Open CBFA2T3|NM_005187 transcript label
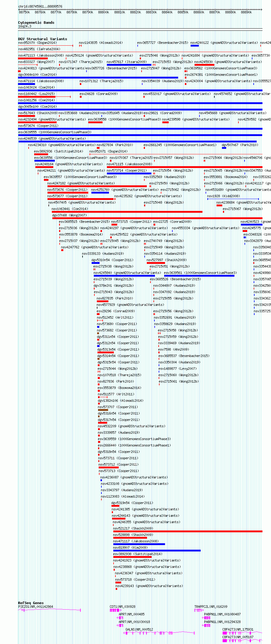 pos(238,637)
